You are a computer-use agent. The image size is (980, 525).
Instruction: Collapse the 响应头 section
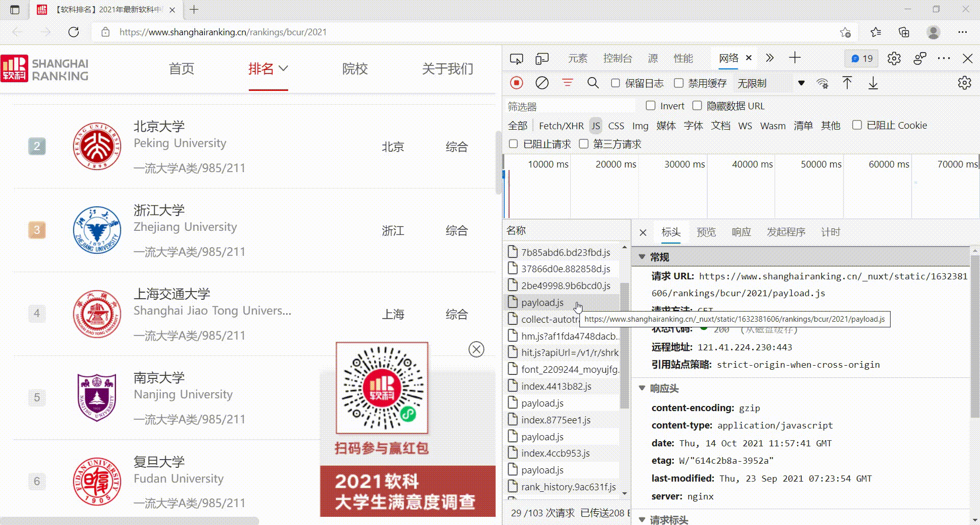(642, 388)
